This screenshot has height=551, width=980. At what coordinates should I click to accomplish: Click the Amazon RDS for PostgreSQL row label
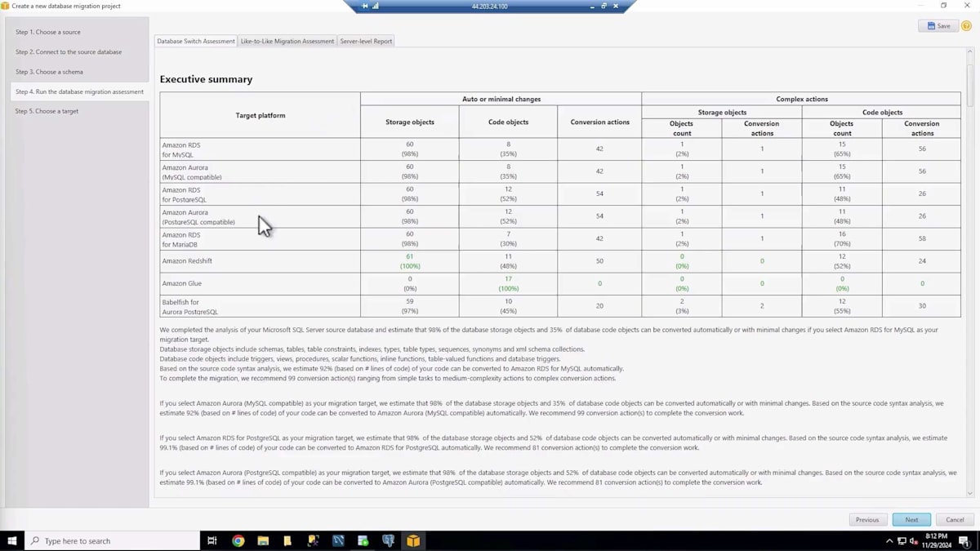tap(185, 194)
